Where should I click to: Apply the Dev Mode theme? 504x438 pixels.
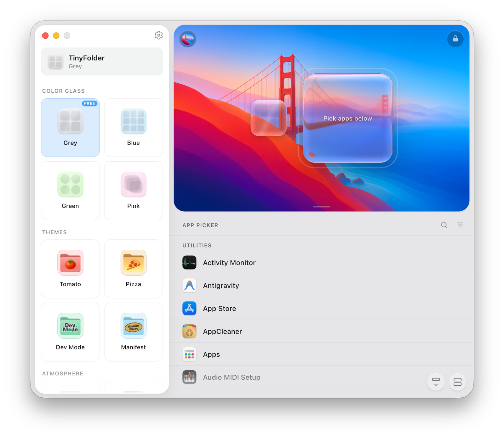point(70,332)
